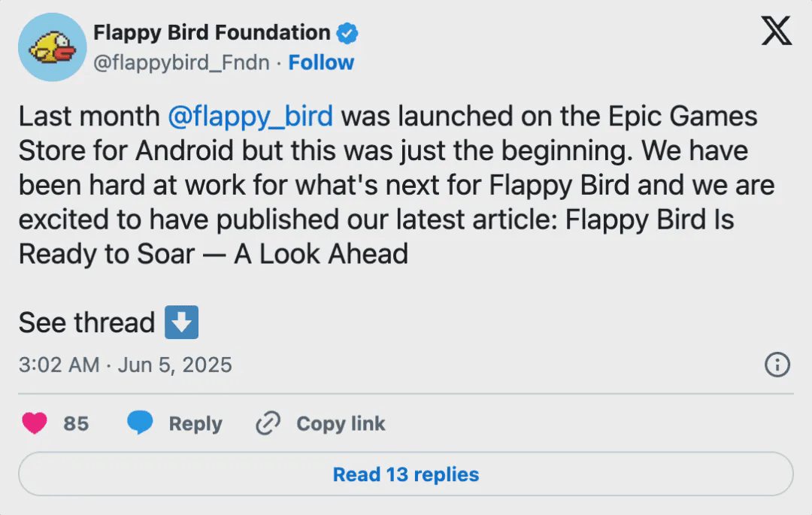
Task: Click the 3:02 AM · Jun 5, 2025 timestamp
Action: tap(125, 365)
